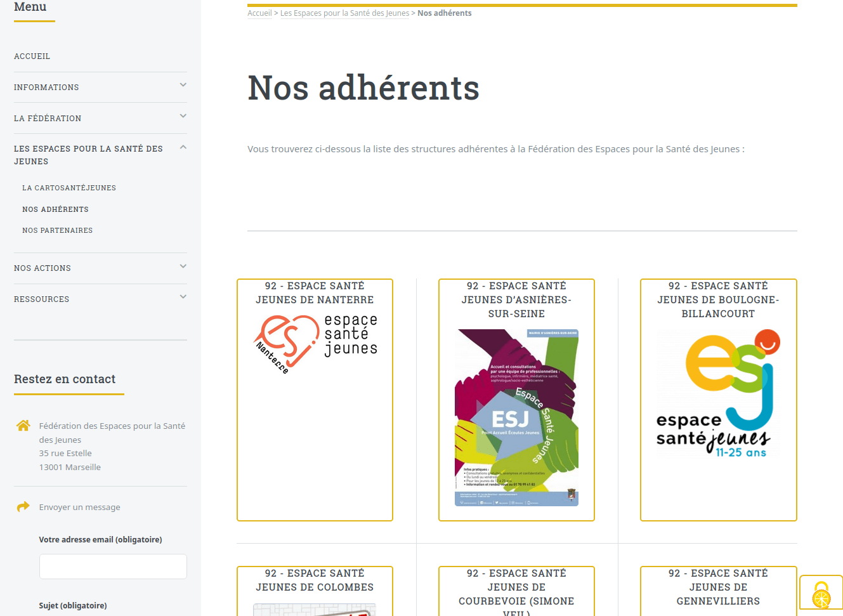The height and width of the screenshot is (616, 843).
Task: Open Espace Santé Jeunes de Gennevilliers title
Action: tap(718, 587)
